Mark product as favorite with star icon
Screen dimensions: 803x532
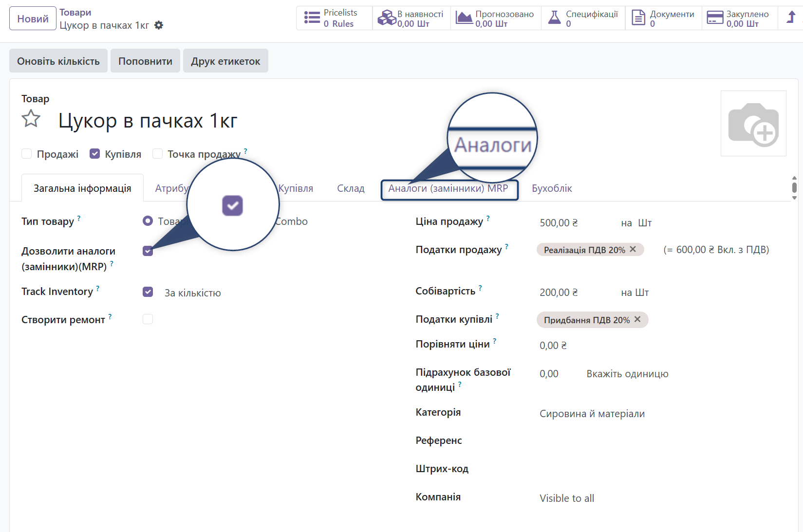pyautogui.click(x=31, y=118)
